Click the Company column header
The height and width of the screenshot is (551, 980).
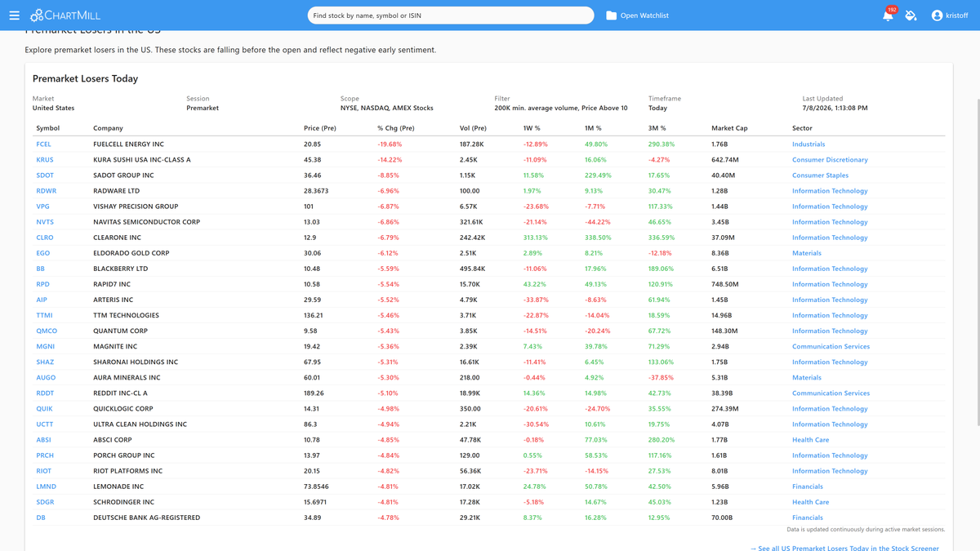pyautogui.click(x=108, y=128)
